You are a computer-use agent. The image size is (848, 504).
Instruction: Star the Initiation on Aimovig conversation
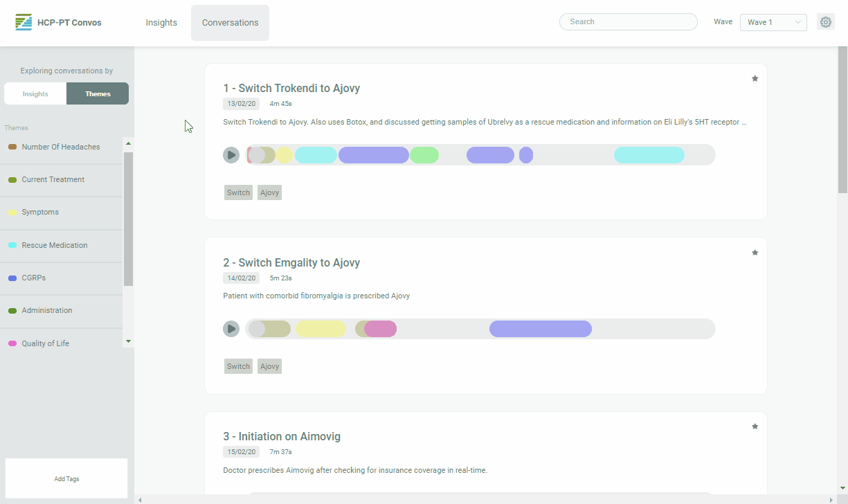pos(755,426)
